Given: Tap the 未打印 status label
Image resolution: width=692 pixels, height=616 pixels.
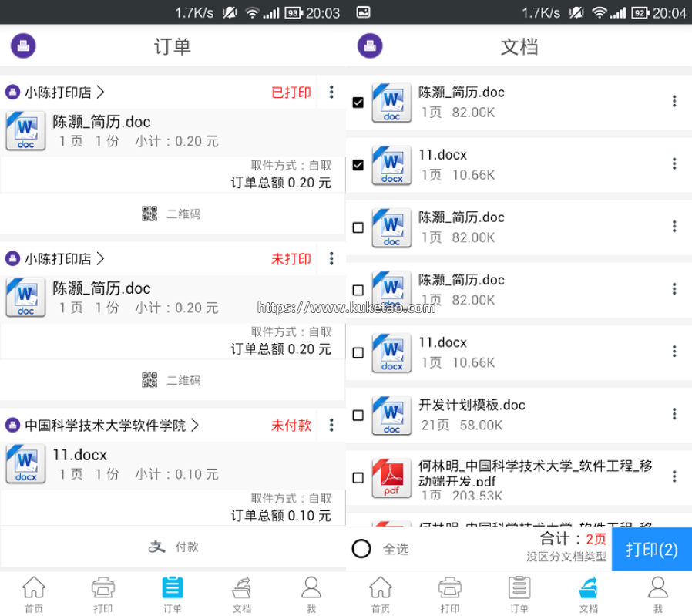Looking at the screenshot, I should 291,259.
